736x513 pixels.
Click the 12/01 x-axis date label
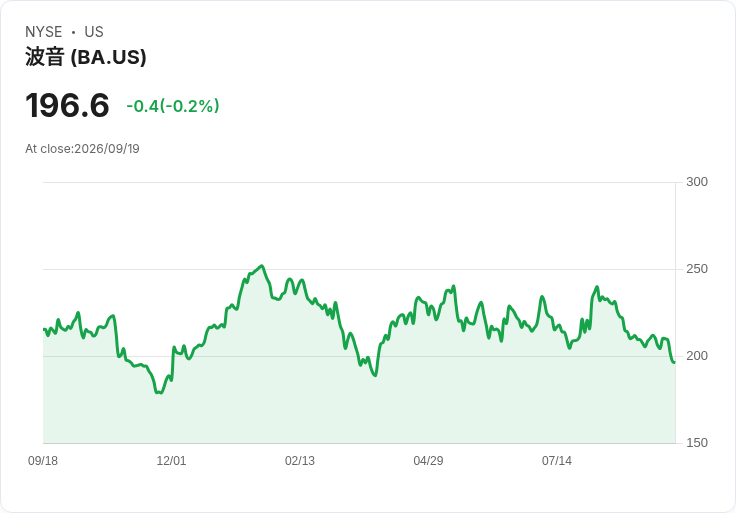coord(171,461)
